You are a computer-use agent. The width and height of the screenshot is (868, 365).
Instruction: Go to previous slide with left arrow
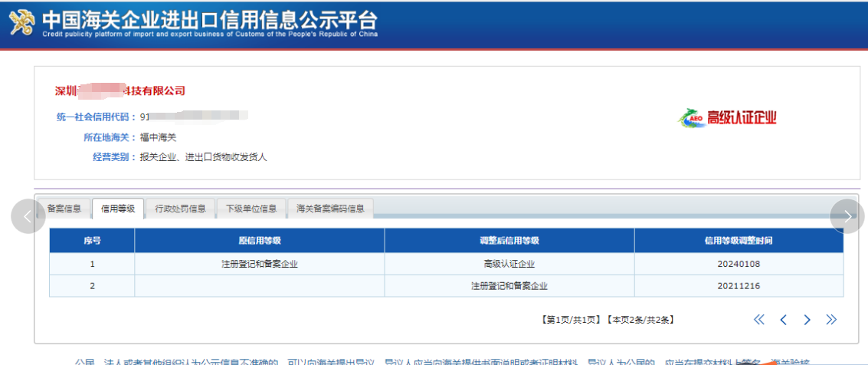[x=28, y=216]
